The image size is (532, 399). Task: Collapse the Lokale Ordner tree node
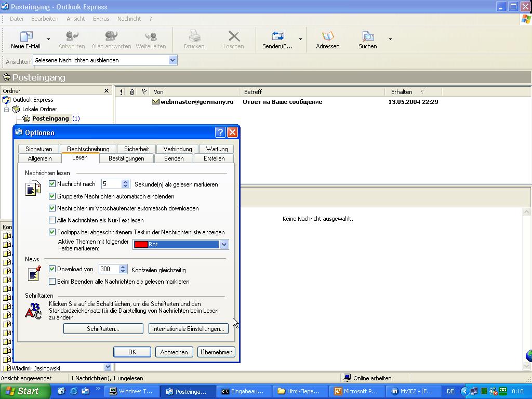tap(6, 109)
